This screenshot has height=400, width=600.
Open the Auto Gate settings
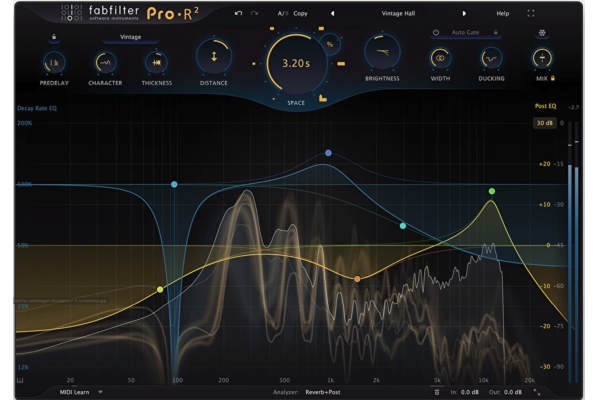coord(465,33)
